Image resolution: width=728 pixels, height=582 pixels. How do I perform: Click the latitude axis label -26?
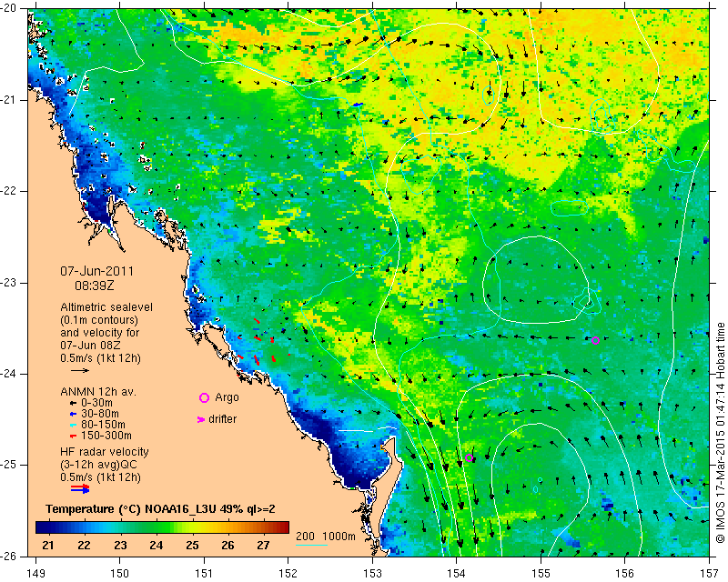[8, 556]
